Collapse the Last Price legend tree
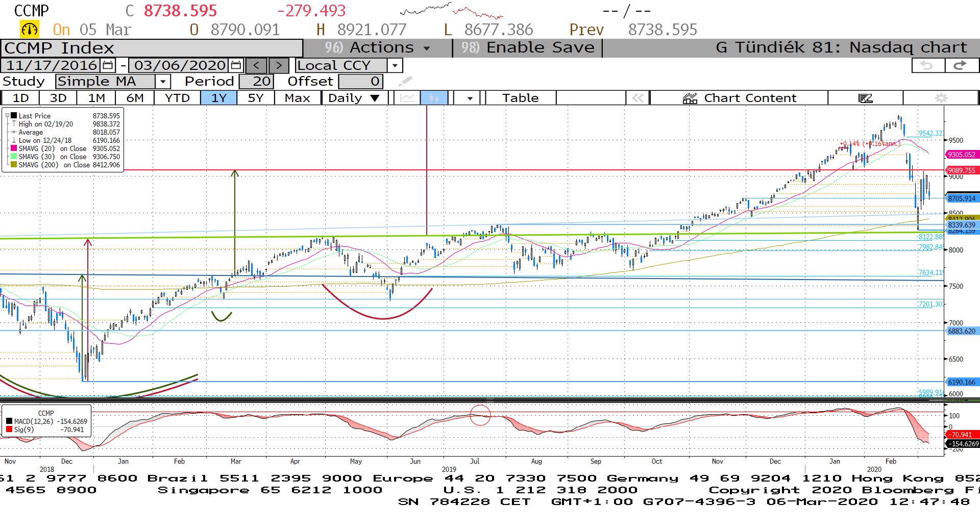The height and width of the screenshot is (530, 980). coord(7,116)
